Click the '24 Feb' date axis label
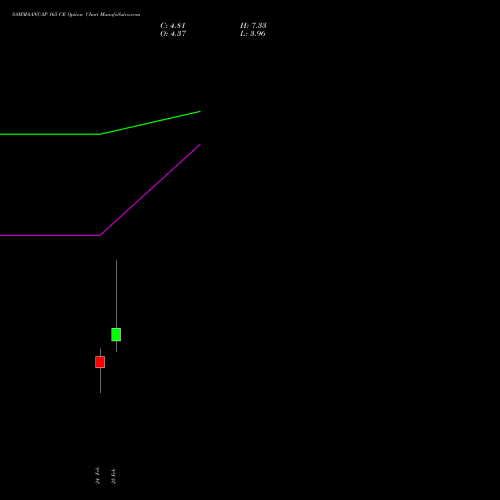Image resolution: width=500 pixels, height=500 pixels. coord(98,475)
